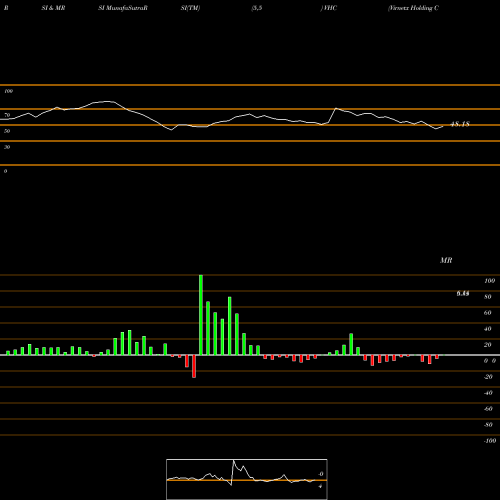The width and height of the screenshot is (500, 500).
Task: Click the MR axis label -60
Action: pyautogui.click(x=488, y=409)
